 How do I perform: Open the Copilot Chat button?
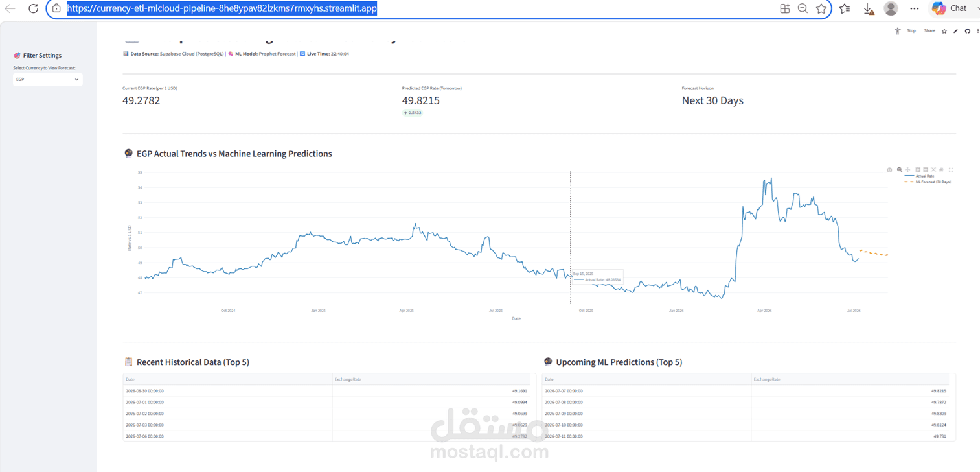(950, 8)
